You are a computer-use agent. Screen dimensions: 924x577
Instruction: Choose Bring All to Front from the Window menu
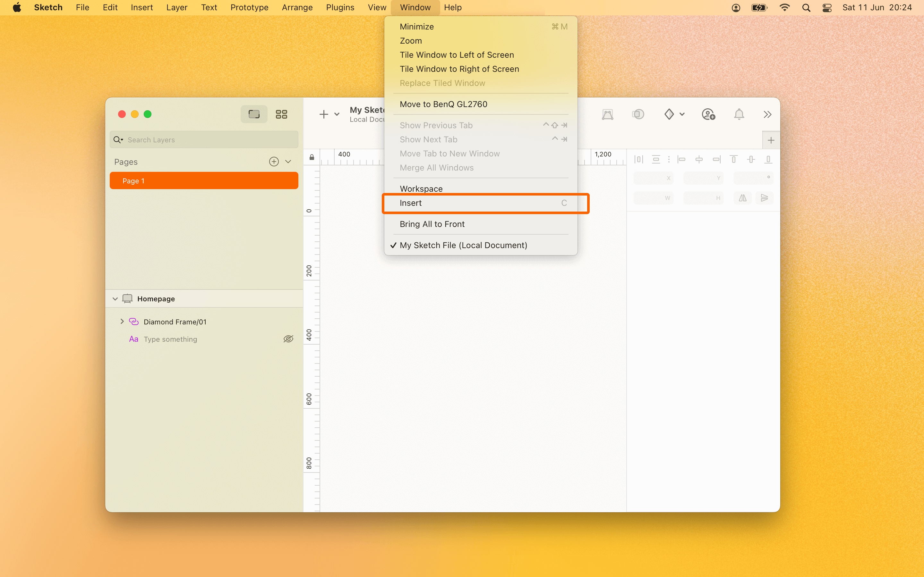click(x=432, y=224)
